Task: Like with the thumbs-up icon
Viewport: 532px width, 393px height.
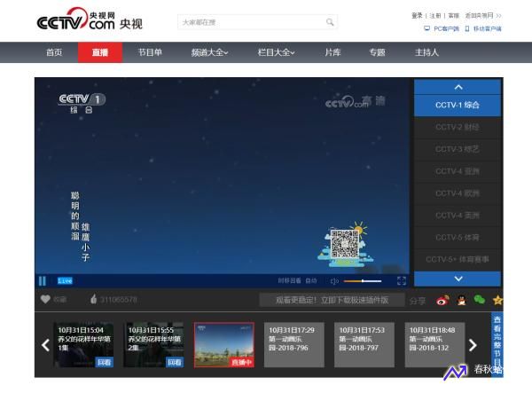Action: point(94,299)
